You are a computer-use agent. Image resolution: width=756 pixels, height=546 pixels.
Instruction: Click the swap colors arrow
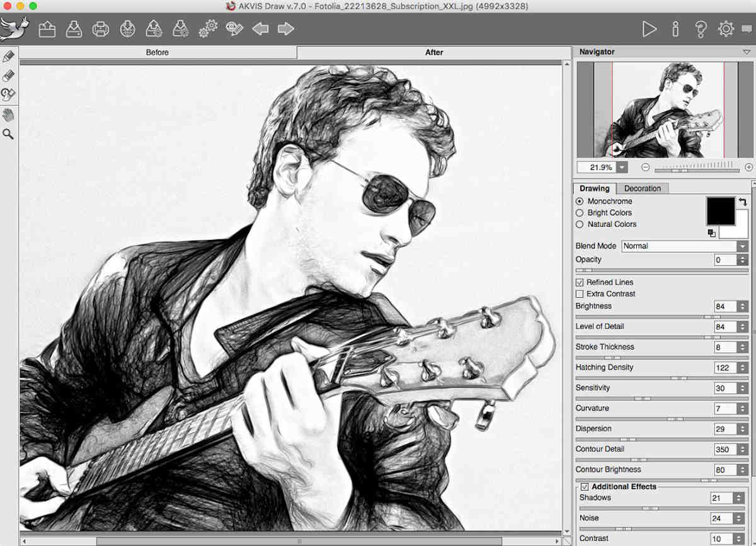(743, 202)
